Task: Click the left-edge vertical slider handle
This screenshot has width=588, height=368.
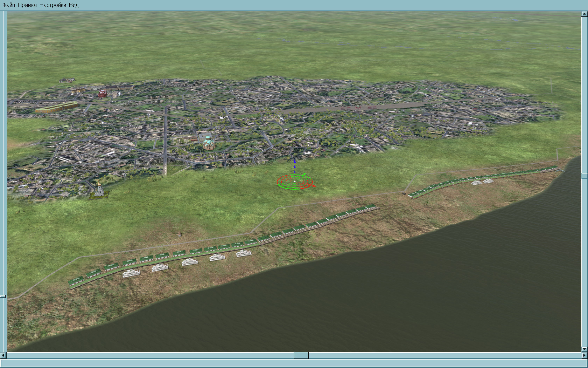Action: (3, 297)
